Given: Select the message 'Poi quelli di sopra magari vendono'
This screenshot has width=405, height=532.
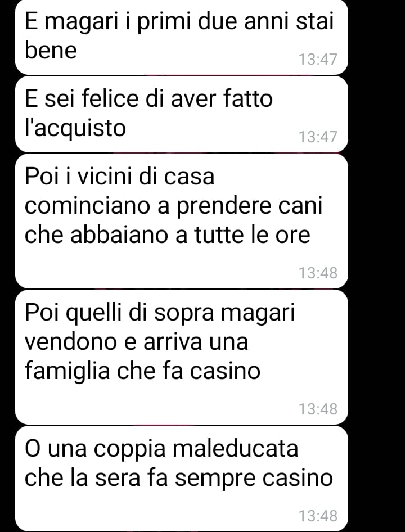Looking at the screenshot, I should 182,357.
